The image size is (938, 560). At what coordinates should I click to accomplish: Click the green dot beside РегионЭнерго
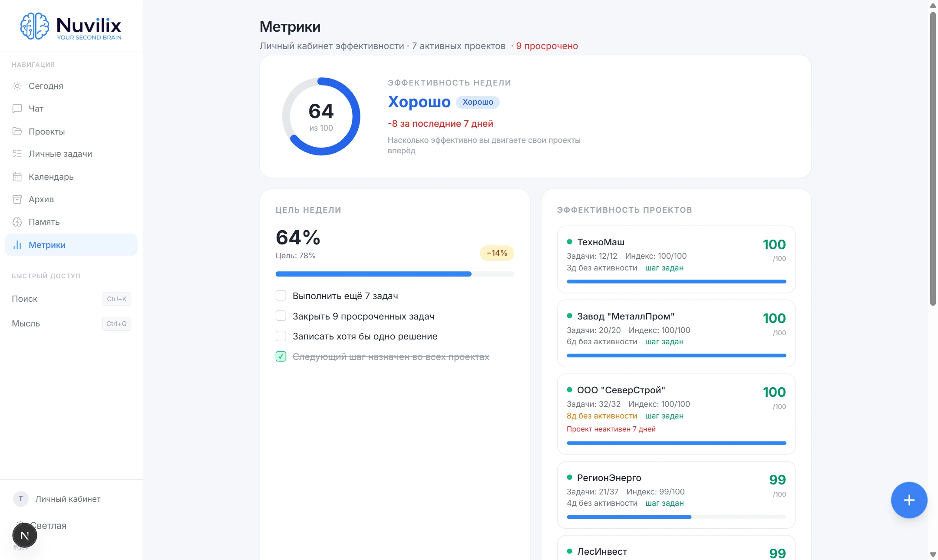tap(569, 478)
